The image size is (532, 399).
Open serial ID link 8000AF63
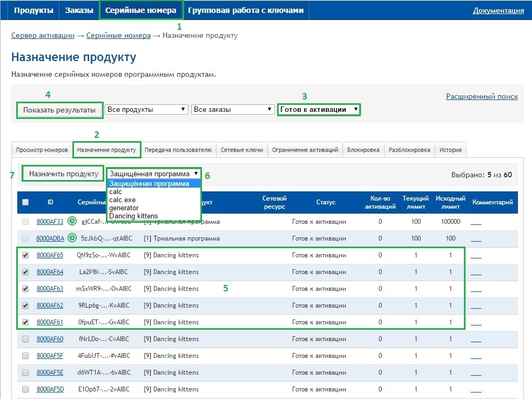tap(50, 289)
